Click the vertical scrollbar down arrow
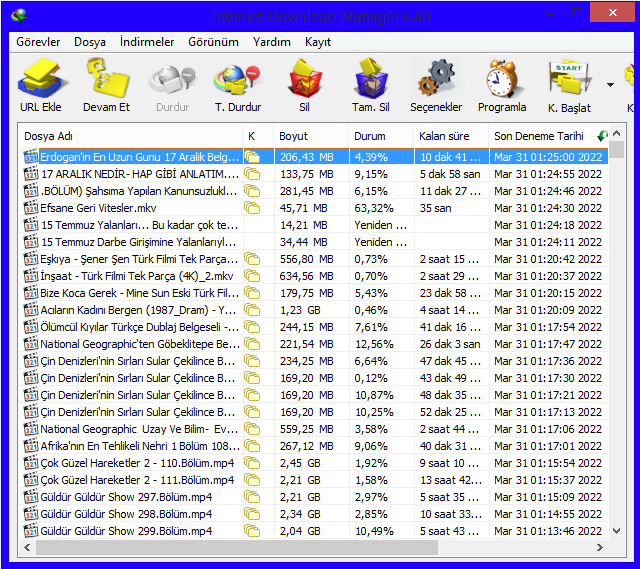Viewport: 640px width, 569px height. (x=617, y=531)
